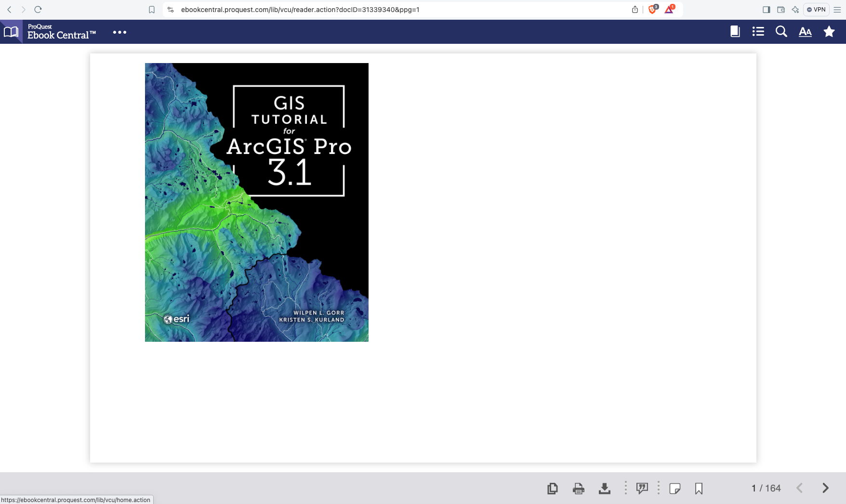Print pages to PDF
846x504 pixels.
(579, 488)
